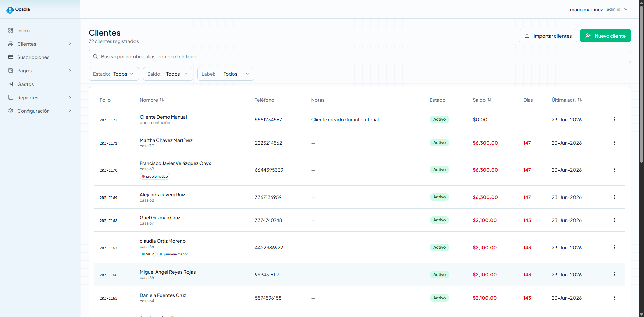Click the Clientes people icon in sidebar
644x317 pixels.
[x=11, y=44]
